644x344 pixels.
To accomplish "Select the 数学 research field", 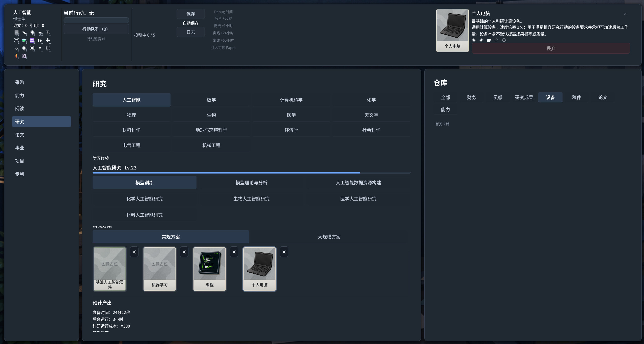I will (211, 100).
